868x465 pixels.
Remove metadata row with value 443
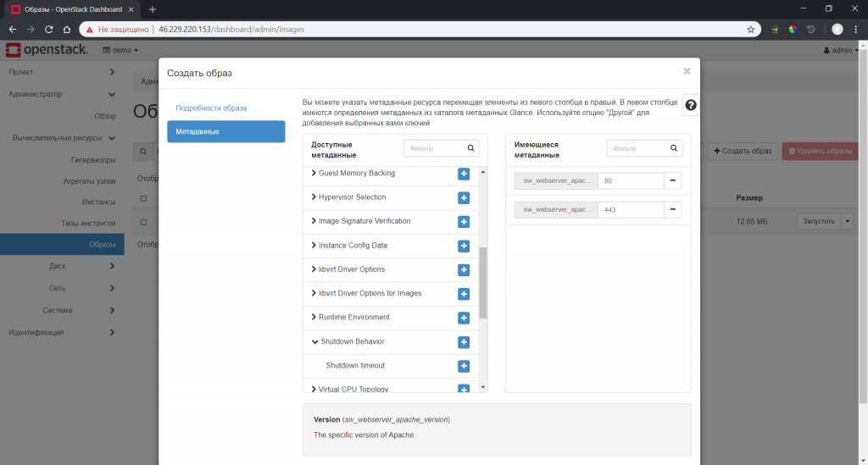[x=672, y=209]
